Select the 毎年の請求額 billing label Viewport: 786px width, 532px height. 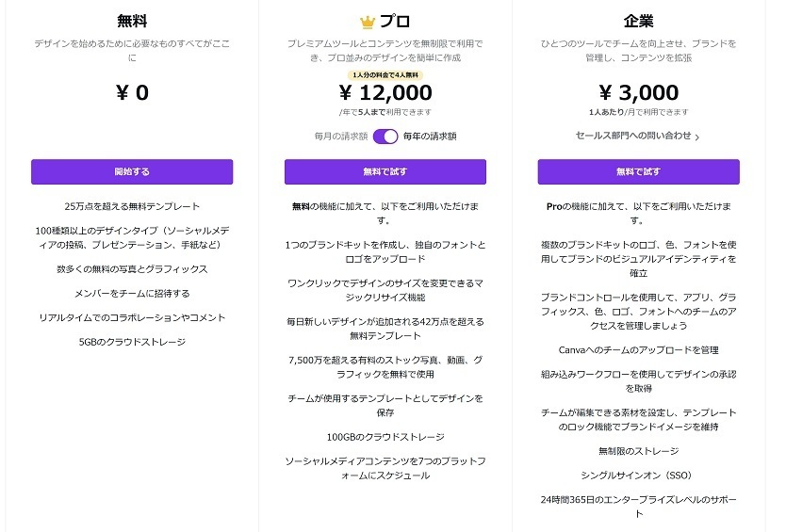(x=430, y=137)
